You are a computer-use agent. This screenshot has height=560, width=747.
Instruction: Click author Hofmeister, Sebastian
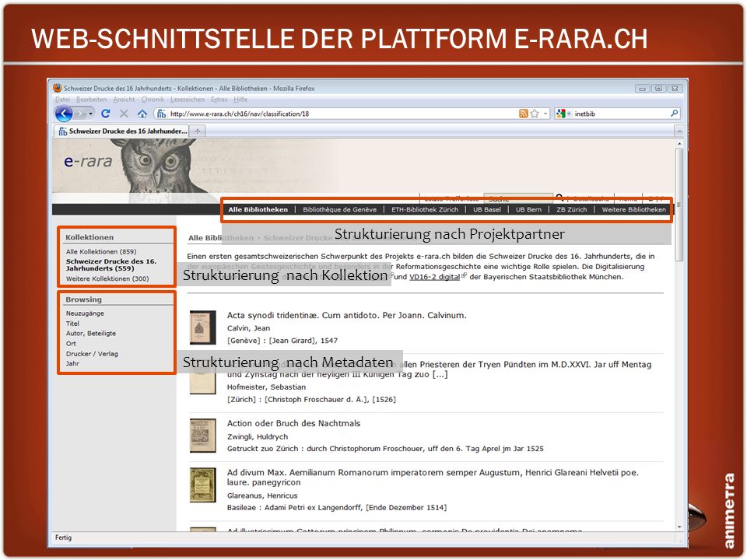pos(266,387)
